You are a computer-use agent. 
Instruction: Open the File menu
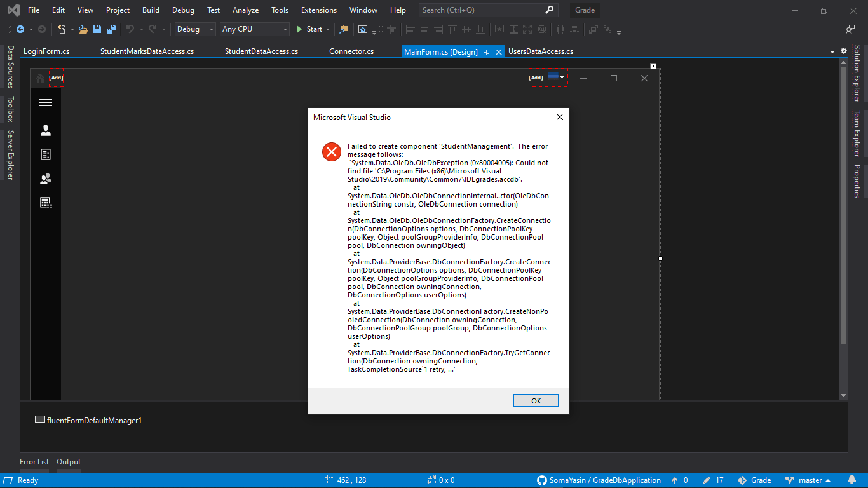pos(34,10)
